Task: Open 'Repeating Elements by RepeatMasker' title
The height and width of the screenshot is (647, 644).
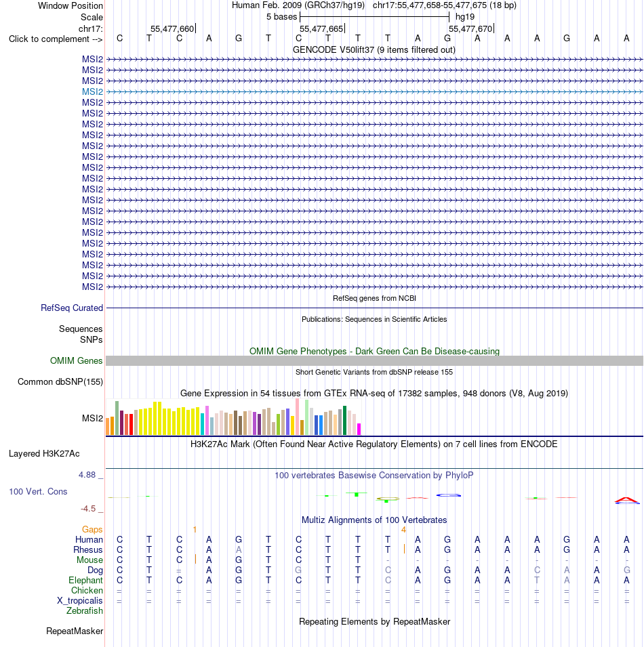Action: [x=374, y=622]
